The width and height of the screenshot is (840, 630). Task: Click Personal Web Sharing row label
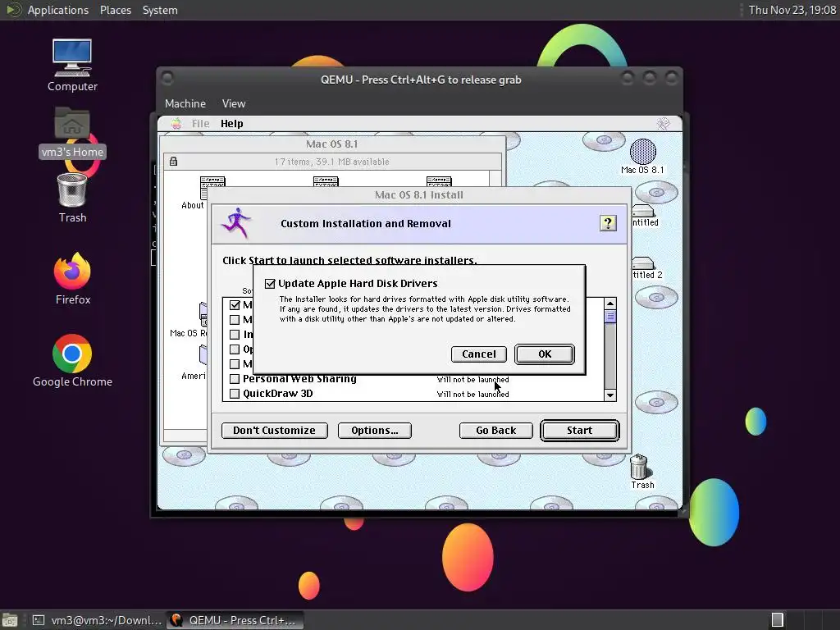[299, 379]
